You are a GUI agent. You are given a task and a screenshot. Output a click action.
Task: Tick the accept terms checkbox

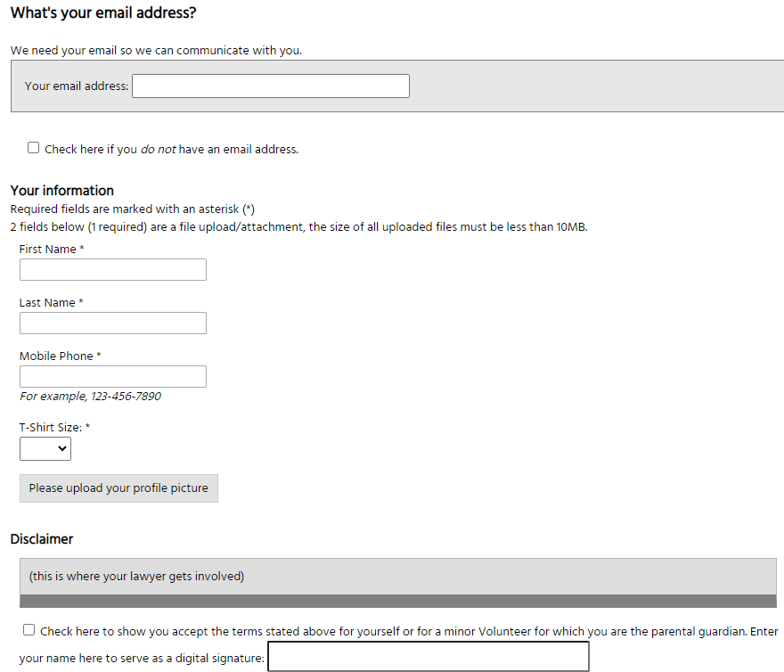pyautogui.click(x=29, y=630)
